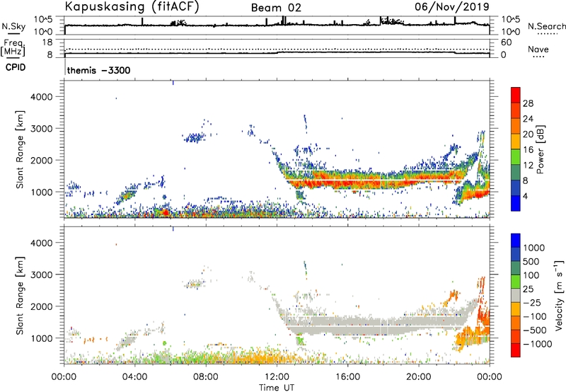
Task: Click the 'themis -3300' text
Action: [98, 70]
